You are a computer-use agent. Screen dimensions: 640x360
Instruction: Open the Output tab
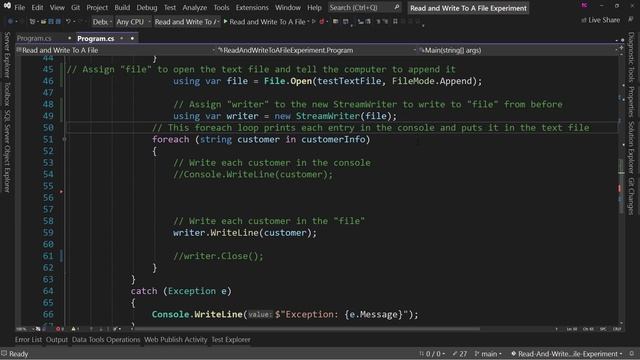(x=57, y=340)
